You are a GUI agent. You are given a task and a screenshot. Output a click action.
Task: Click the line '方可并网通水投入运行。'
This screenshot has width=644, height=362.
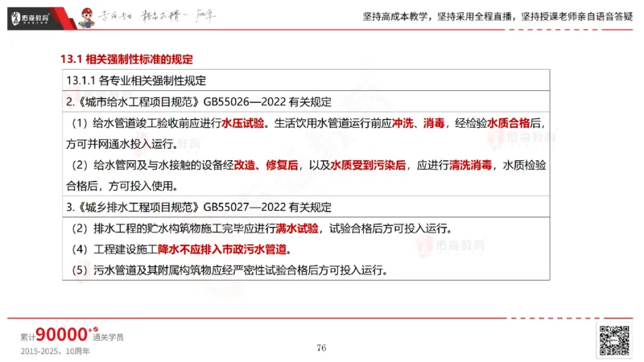click(122, 144)
